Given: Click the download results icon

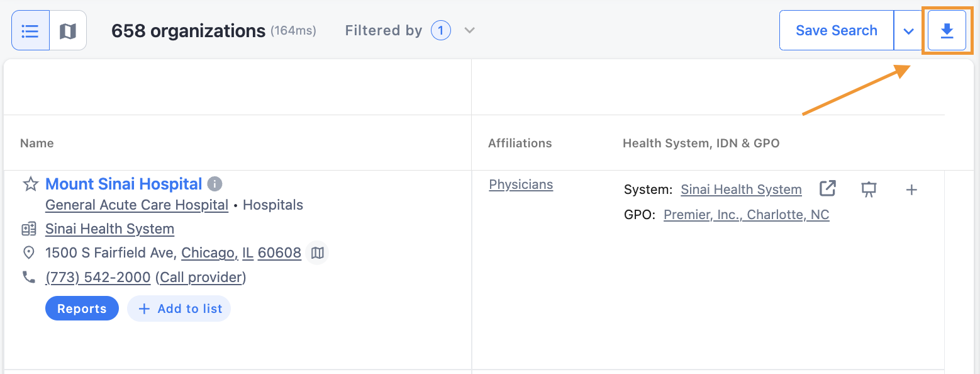Looking at the screenshot, I should [947, 30].
